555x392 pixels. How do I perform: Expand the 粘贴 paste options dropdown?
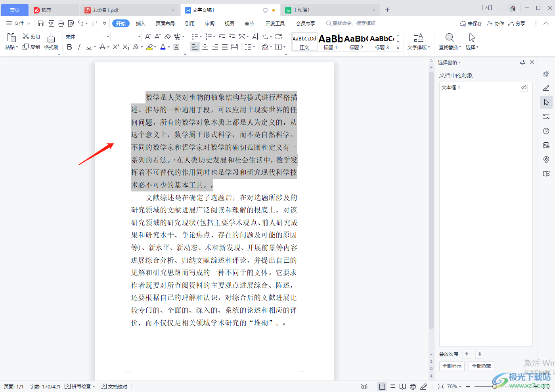[11, 47]
